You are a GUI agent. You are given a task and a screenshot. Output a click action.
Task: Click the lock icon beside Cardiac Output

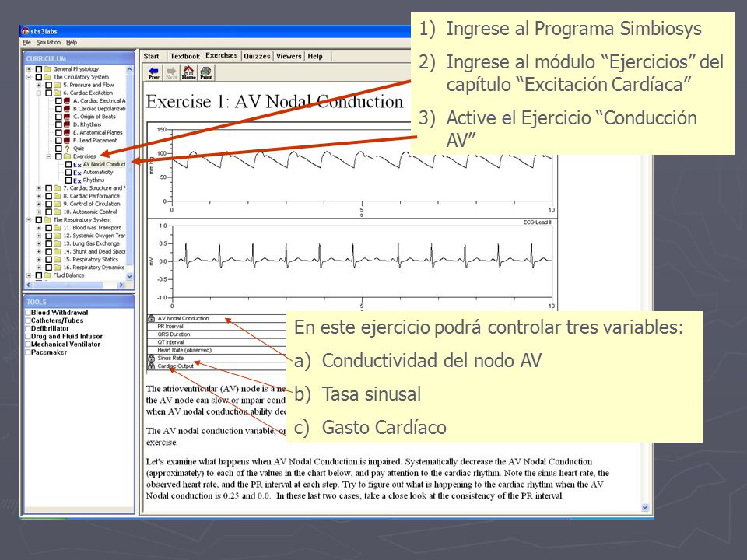[x=151, y=366]
